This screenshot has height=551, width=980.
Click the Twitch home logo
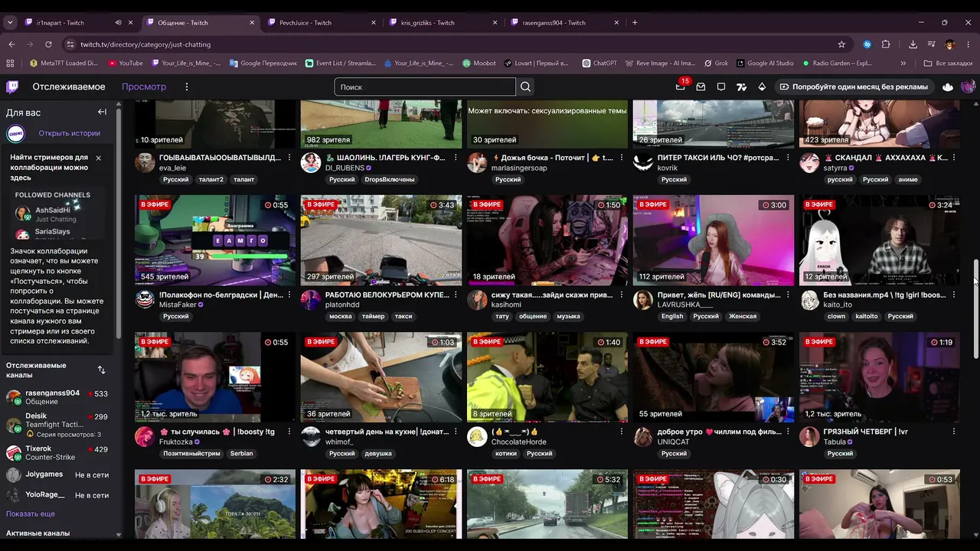(12, 86)
